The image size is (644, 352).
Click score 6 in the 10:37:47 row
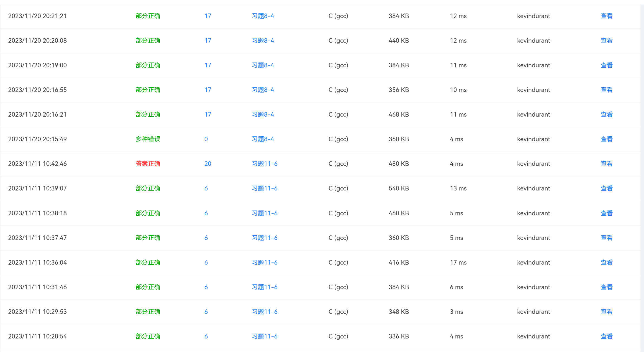click(206, 238)
